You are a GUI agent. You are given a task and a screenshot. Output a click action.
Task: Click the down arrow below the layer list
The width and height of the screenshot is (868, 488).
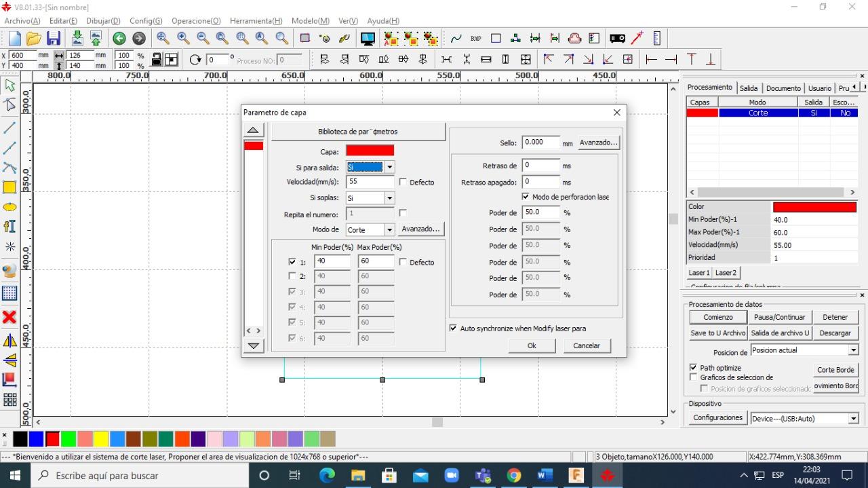(254, 345)
